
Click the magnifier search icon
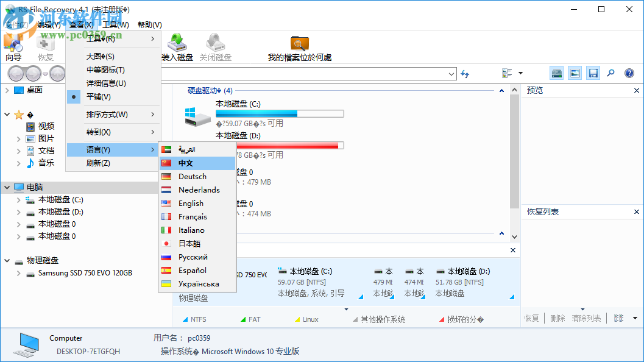tap(610, 73)
